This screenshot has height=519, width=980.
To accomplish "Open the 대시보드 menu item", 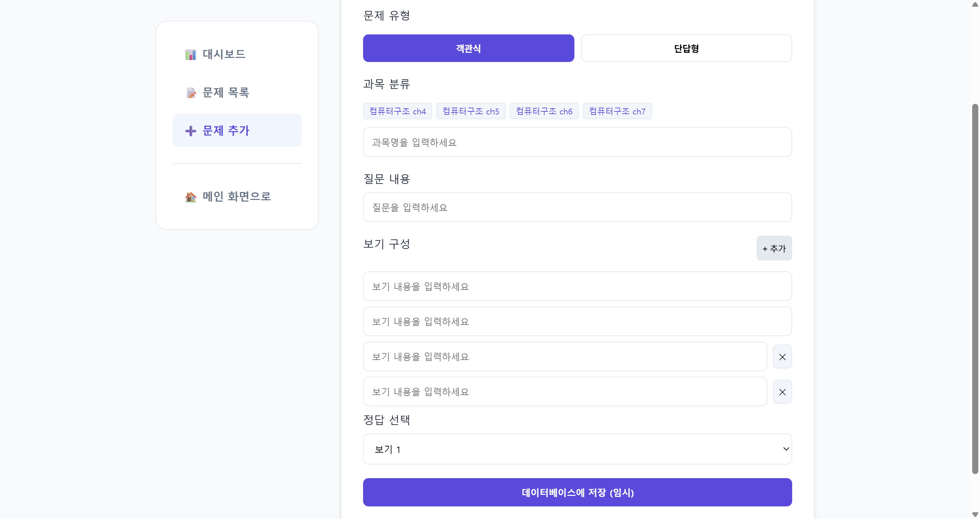I will (237, 54).
